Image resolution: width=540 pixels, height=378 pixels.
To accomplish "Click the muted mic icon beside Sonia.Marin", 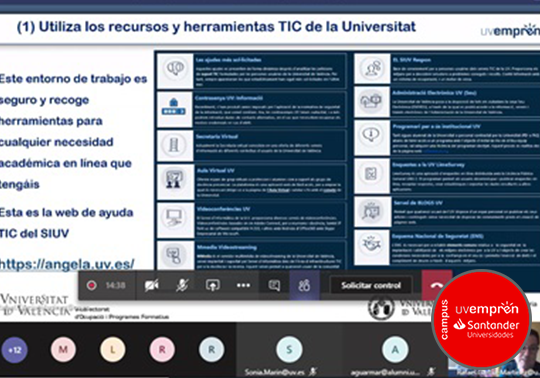I will 313,371.
